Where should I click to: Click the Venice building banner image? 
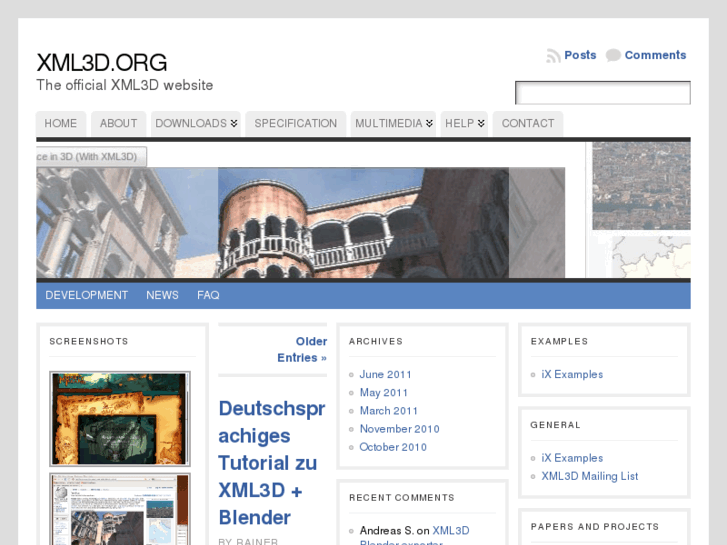[300, 223]
